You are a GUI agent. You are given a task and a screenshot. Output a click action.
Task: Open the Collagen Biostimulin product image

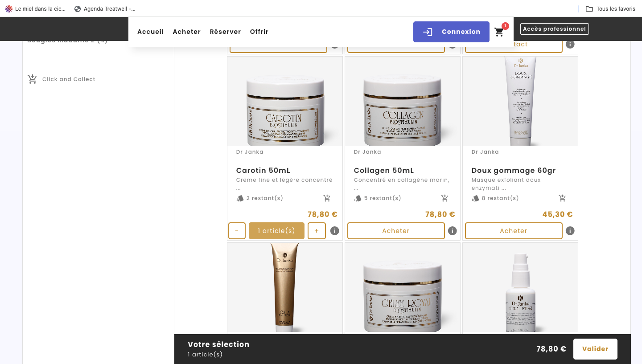coord(403,101)
